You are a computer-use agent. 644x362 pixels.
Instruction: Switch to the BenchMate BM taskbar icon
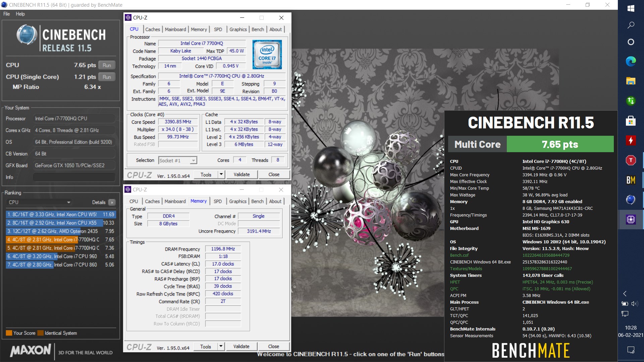631,180
